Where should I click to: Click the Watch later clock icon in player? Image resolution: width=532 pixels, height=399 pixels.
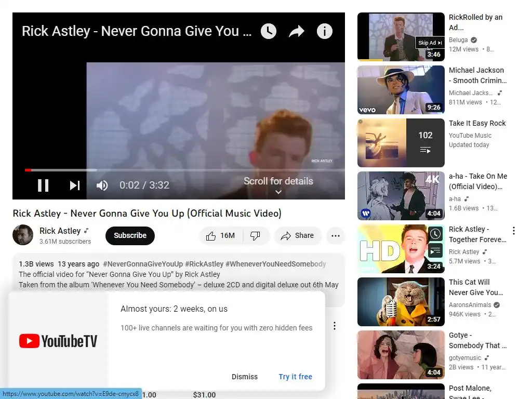pos(269,31)
